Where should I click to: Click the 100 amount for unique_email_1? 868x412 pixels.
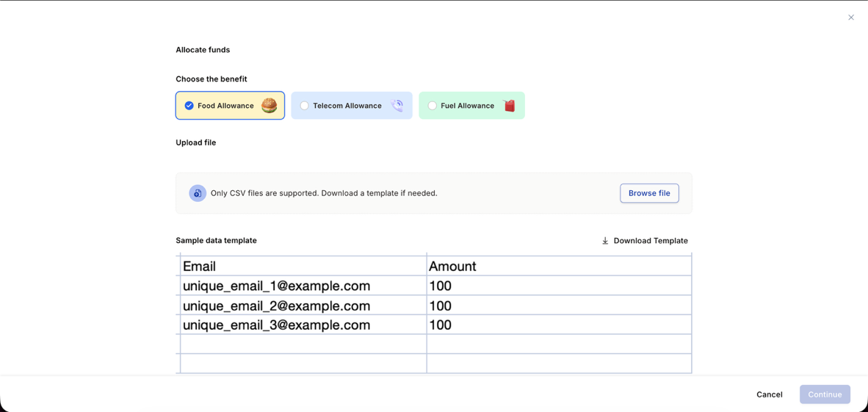coord(559,286)
